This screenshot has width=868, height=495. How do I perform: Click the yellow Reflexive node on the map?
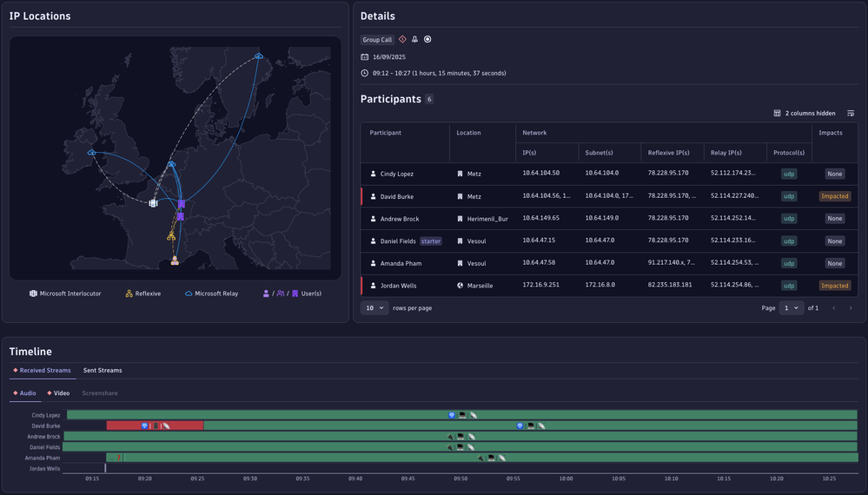pos(171,236)
